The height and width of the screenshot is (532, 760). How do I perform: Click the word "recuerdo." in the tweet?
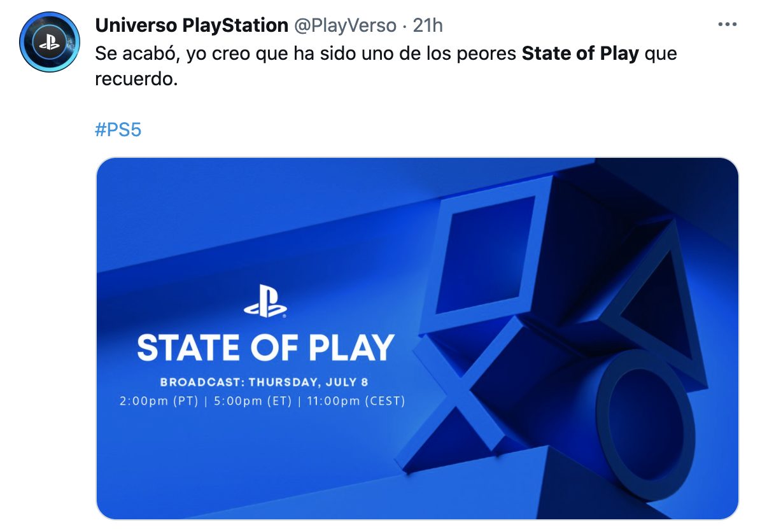point(134,81)
